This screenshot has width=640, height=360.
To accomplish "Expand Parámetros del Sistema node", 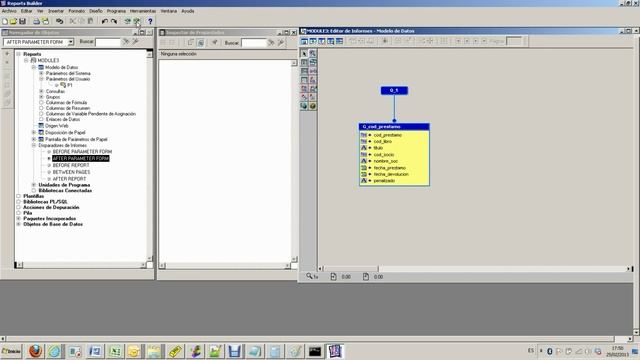I will point(41,73).
